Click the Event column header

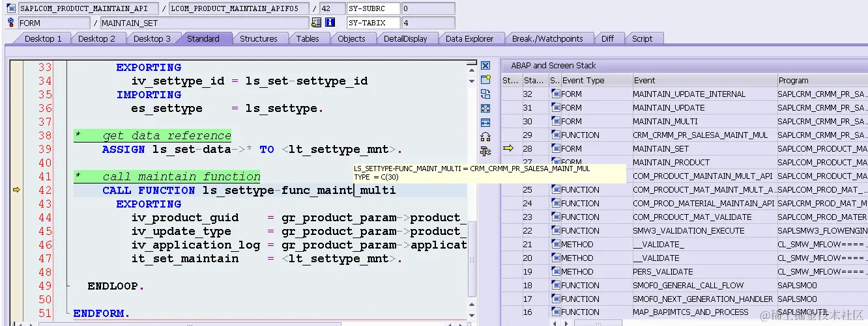pos(704,81)
